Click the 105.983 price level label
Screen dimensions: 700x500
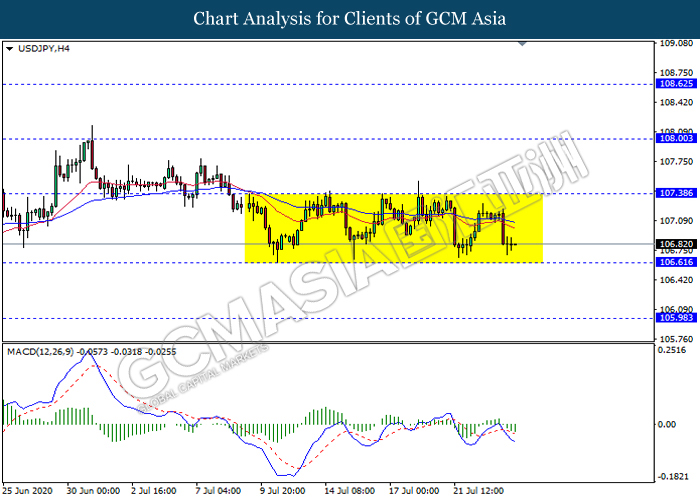point(676,318)
